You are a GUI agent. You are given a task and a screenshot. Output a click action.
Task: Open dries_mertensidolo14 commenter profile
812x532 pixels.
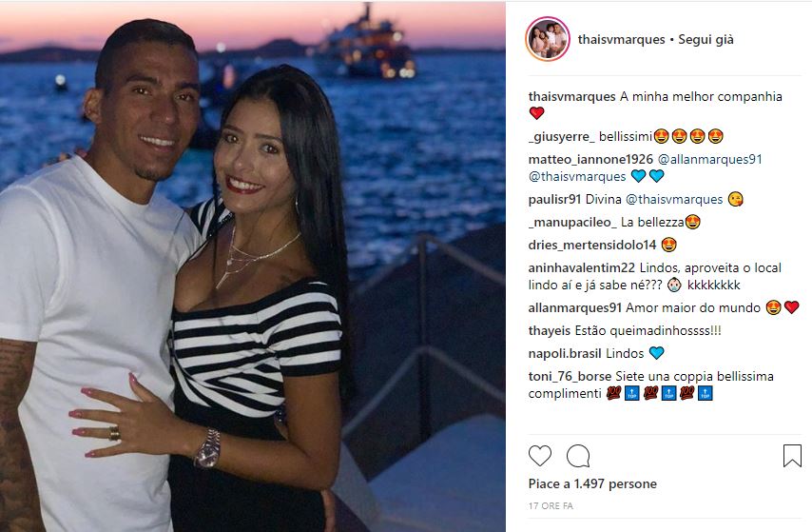592,245
